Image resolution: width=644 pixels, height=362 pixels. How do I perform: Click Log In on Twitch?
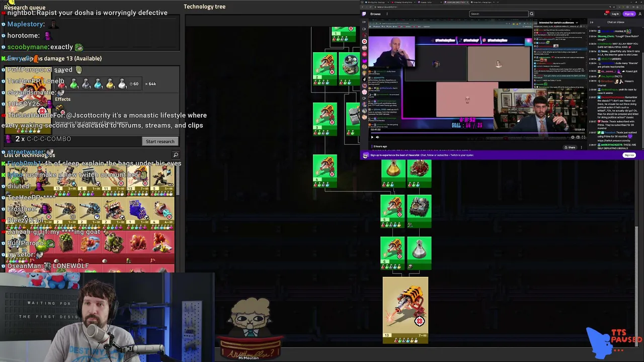(x=615, y=14)
